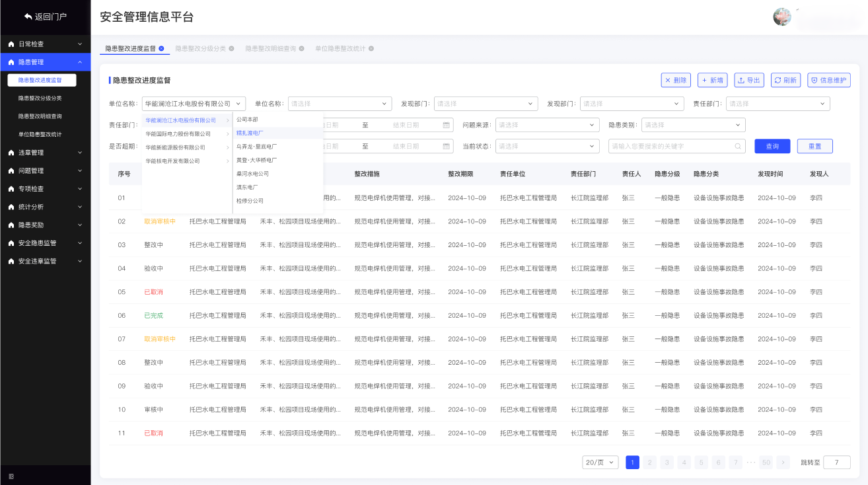Collapse the 隐患管理 sidebar menu
This screenshot has height=485, width=868.
coord(45,62)
